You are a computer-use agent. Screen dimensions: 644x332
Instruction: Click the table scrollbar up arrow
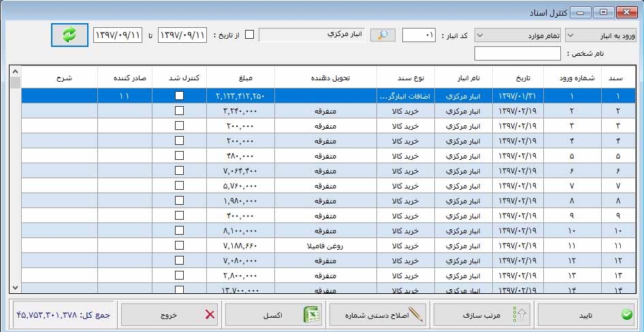pyautogui.click(x=15, y=71)
